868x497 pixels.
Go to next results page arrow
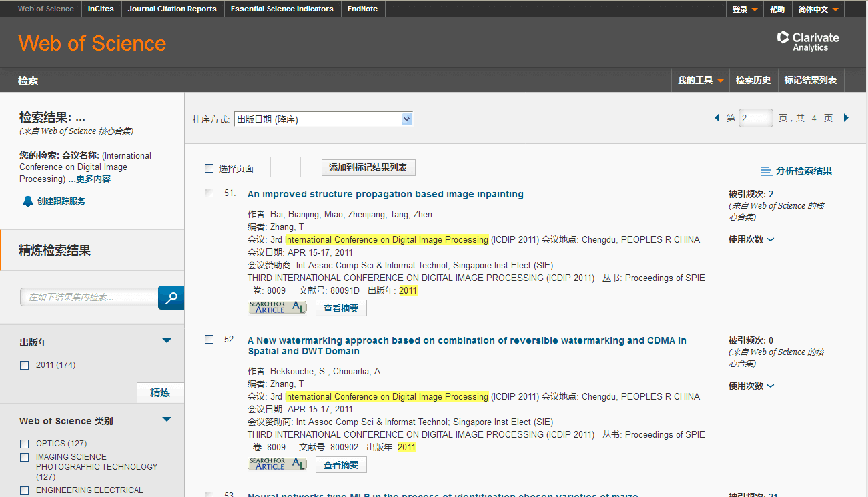846,118
